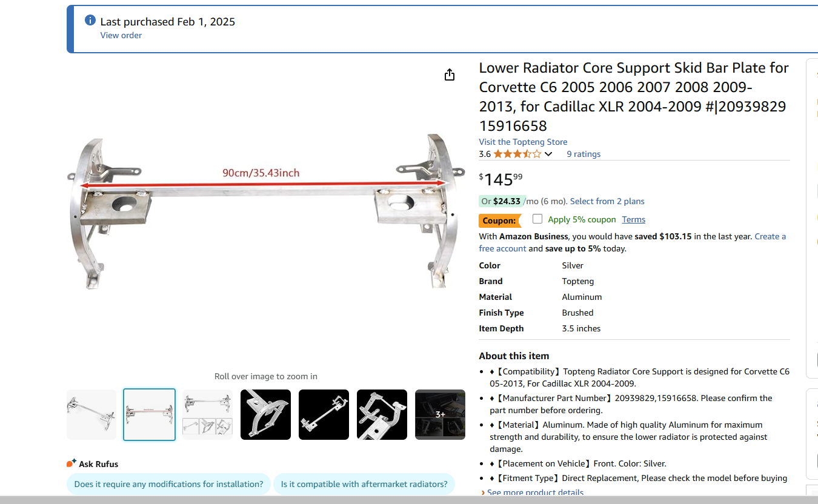The height and width of the screenshot is (504, 818).
Task: Open the View order link
Action: click(121, 35)
